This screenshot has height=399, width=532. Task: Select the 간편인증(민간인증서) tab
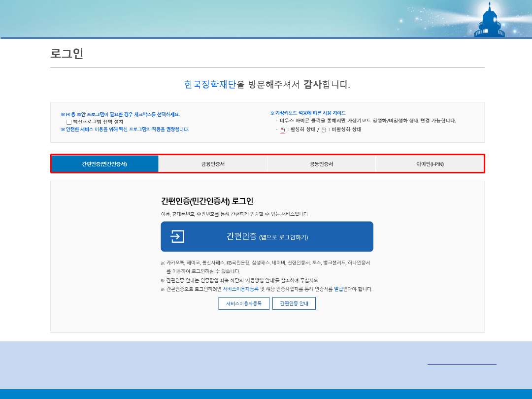104,164
